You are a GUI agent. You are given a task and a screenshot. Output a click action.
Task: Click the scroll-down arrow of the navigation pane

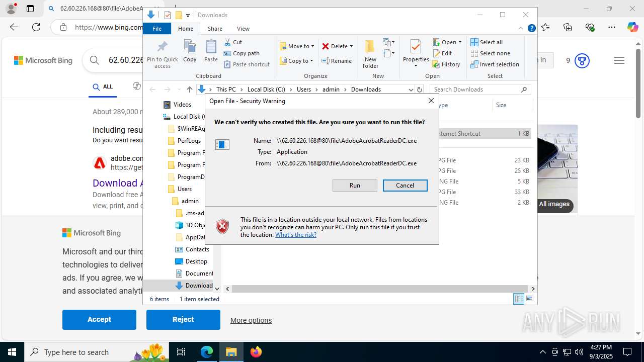coord(217,289)
